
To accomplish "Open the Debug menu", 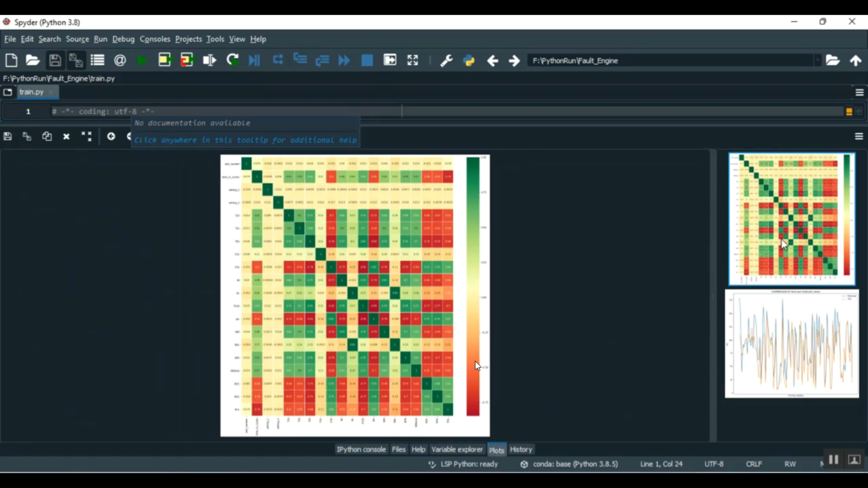I will [x=123, y=39].
